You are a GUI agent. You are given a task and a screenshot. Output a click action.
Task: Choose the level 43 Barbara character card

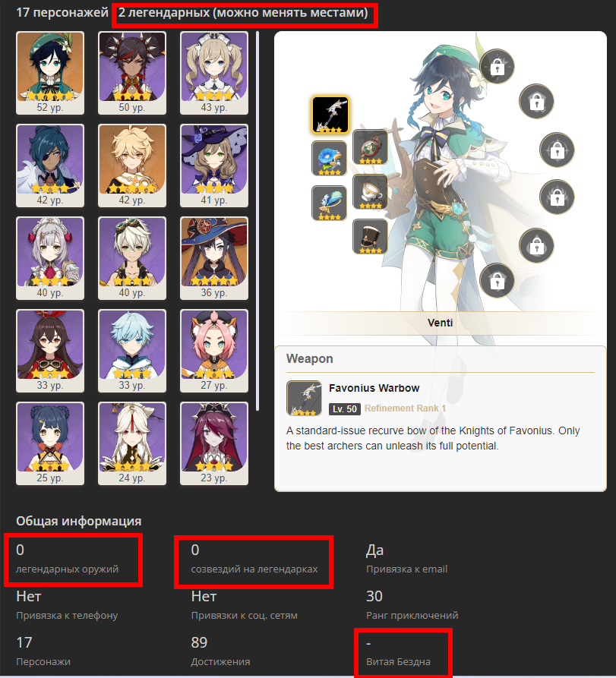[214, 73]
